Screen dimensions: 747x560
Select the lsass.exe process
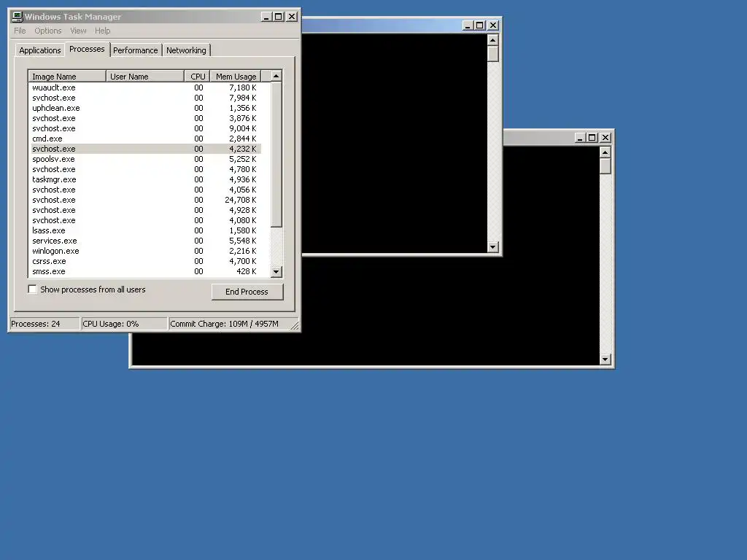(146, 230)
